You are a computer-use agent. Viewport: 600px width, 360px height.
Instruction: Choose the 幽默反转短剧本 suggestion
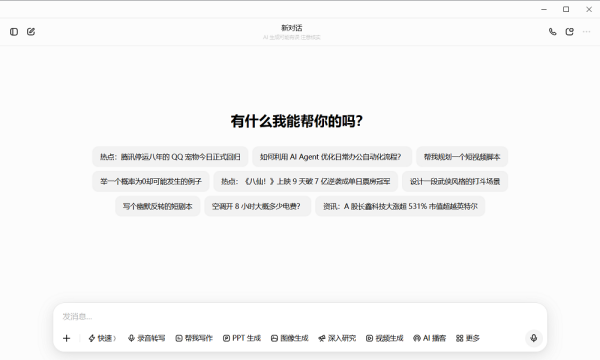[158, 206]
